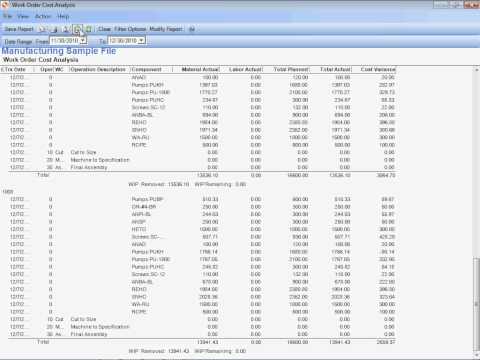This screenshot has width=480, height=360.
Task: Click the 1971.34 Material Actual value
Action: click(209, 130)
